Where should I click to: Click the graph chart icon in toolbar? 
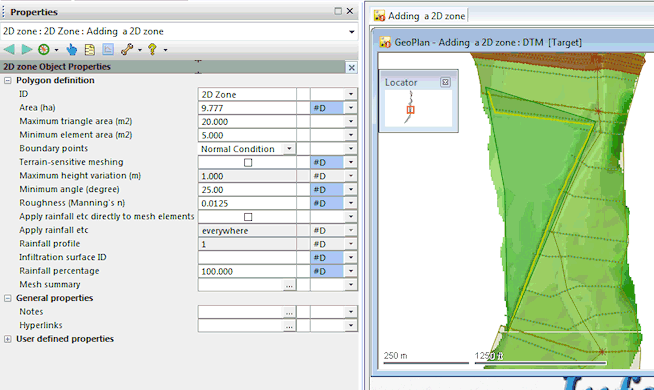pyautogui.click(x=108, y=50)
